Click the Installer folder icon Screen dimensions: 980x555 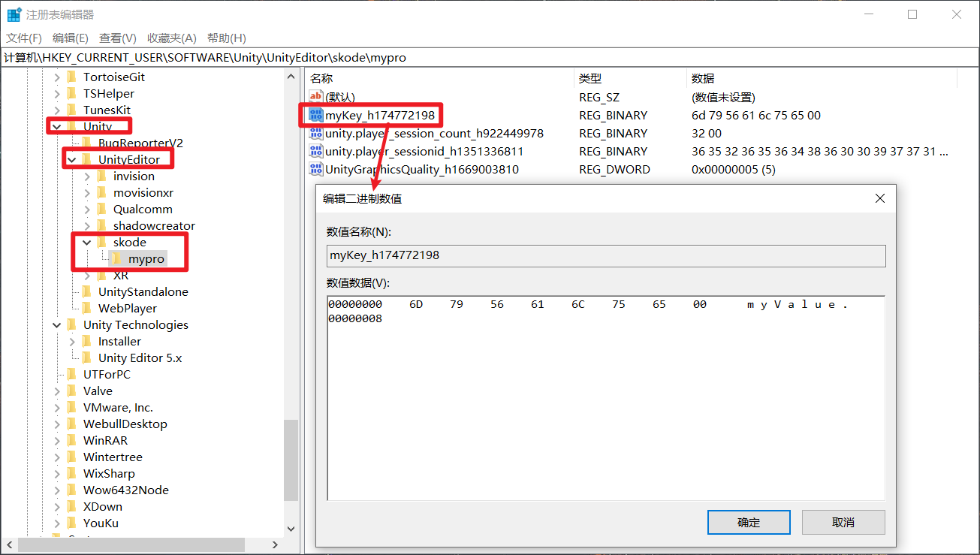click(87, 341)
